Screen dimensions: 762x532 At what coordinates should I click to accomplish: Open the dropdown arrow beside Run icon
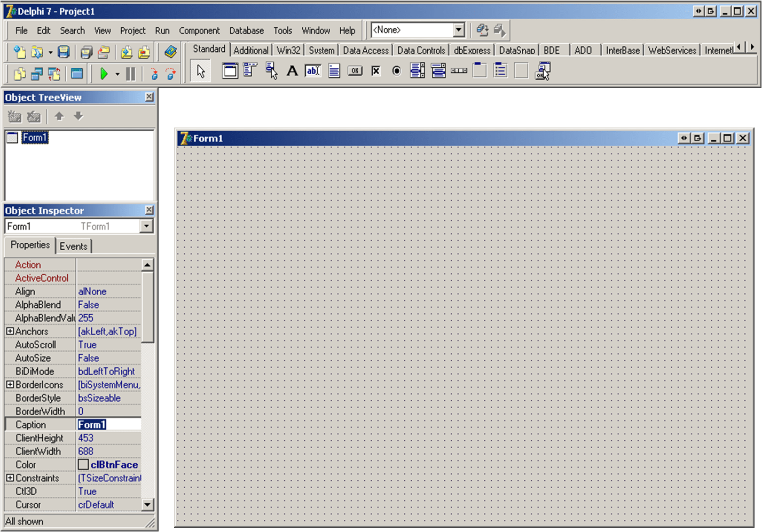[x=117, y=74]
